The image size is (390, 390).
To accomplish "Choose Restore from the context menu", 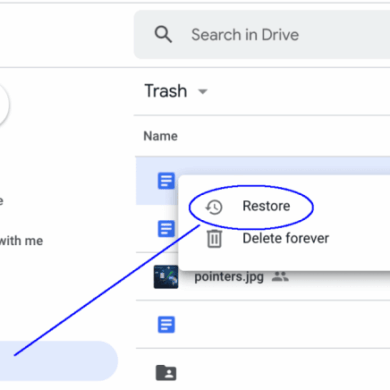I will [x=266, y=206].
